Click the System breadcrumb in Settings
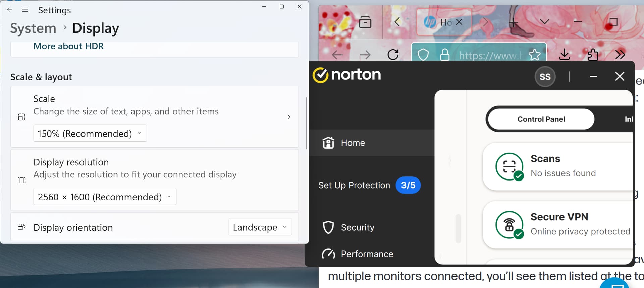The height and width of the screenshot is (288, 644). pos(33,28)
